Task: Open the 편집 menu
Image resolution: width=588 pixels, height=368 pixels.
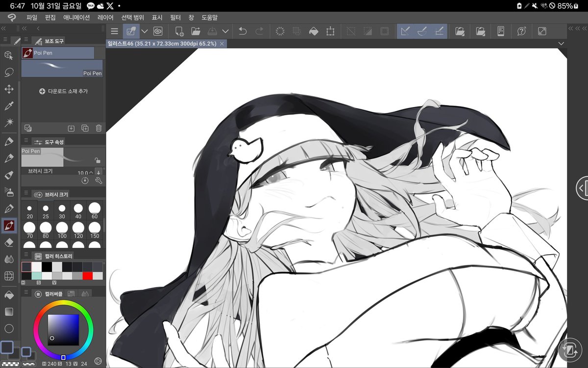Action: (50, 18)
